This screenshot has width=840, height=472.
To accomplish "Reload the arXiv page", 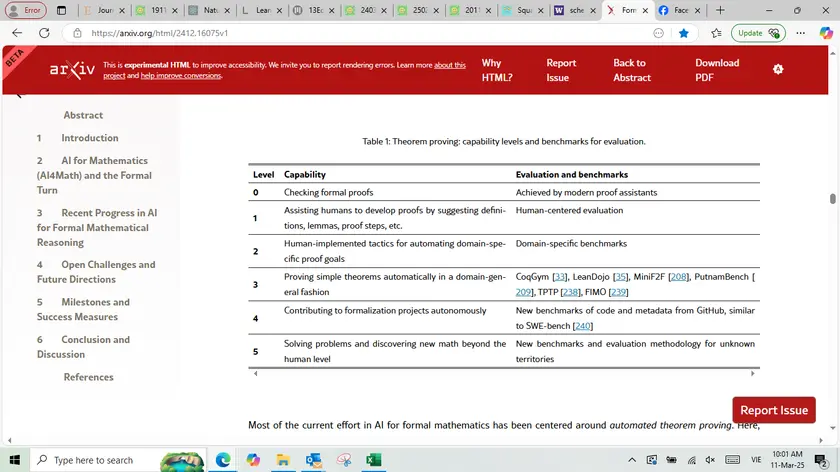I will point(44,33).
